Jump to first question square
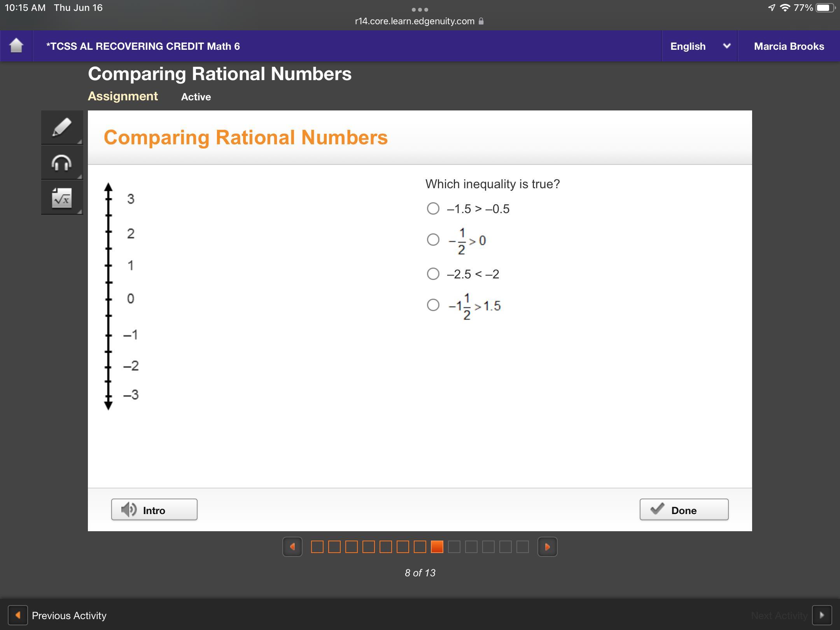Image resolution: width=840 pixels, height=630 pixels. pos(317,547)
